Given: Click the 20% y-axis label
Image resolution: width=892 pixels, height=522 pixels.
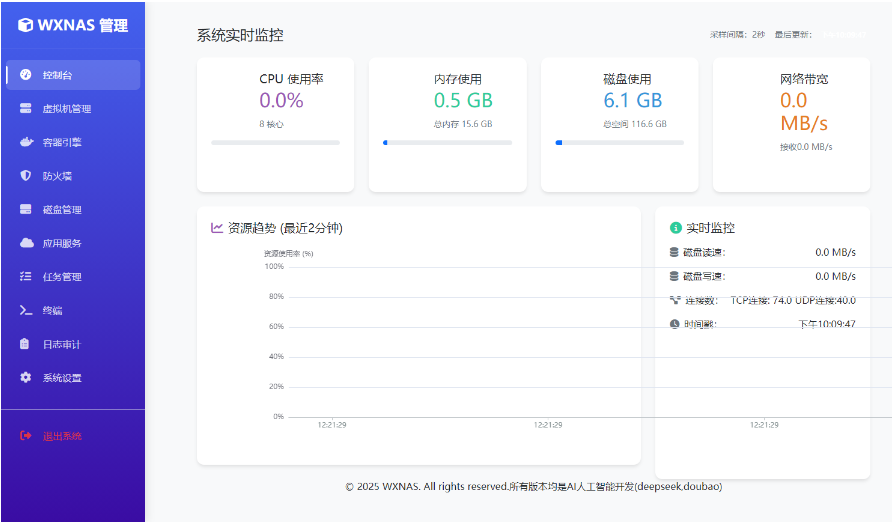Looking at the screenshot, I should coord(276,387).
